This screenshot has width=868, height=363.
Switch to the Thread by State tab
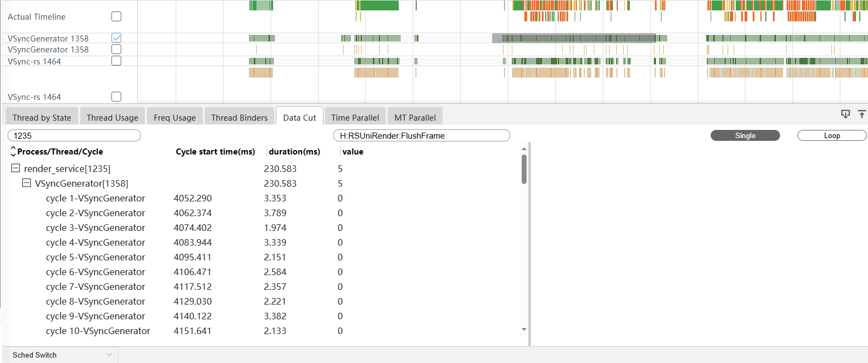click(x=42, y=117)
